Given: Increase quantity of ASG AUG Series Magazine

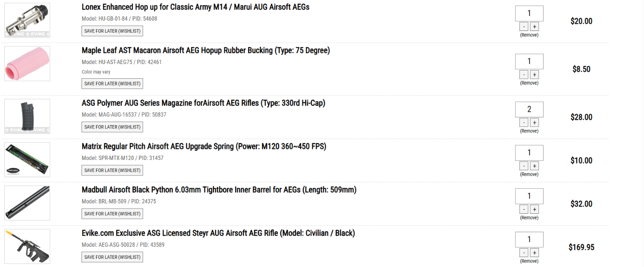Looking at the screenshot, I should [x=534, y=123].
